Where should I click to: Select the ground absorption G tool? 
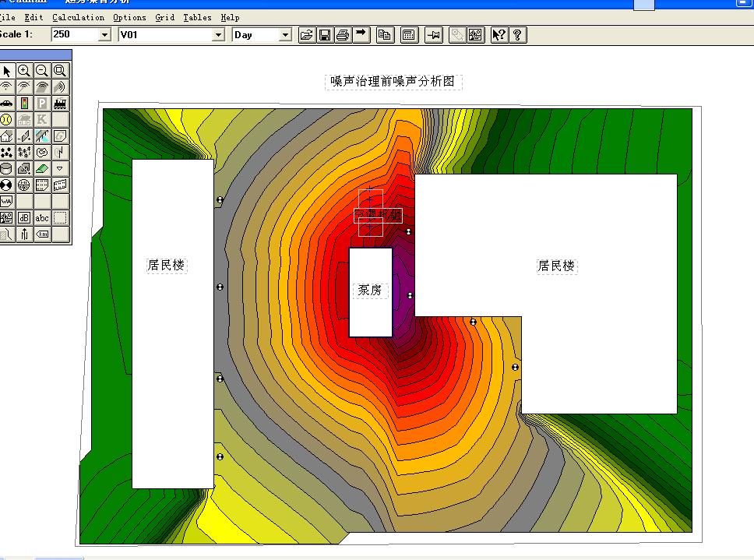[x=60, y=136]
